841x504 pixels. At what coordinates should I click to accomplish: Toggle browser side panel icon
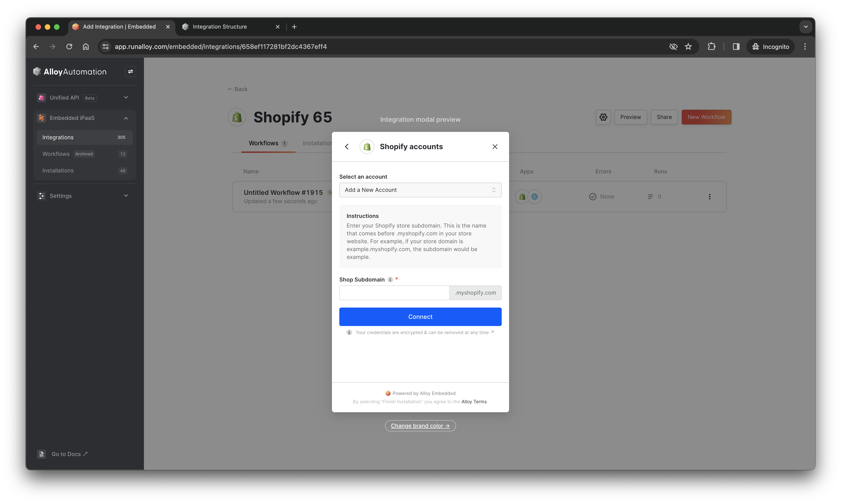736,47
